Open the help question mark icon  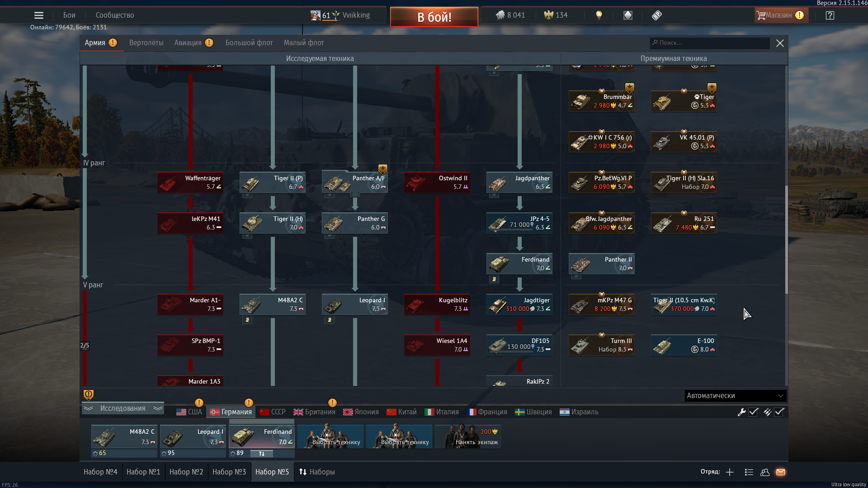click(830, 15)
